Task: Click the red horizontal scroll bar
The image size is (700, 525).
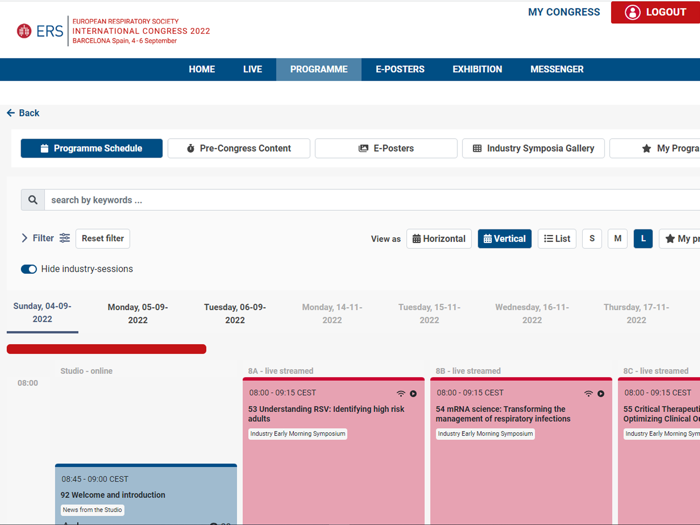Action: coord(106,349)
